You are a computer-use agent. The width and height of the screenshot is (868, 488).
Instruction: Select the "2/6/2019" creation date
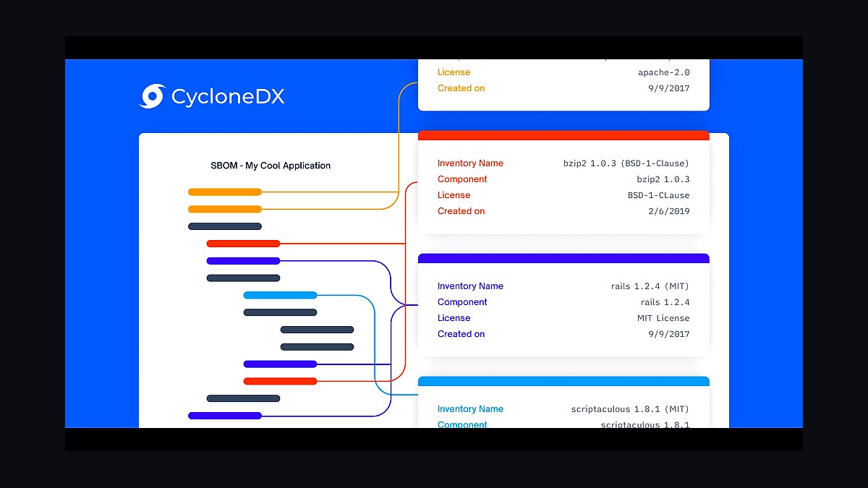click(x=670, y=211)
